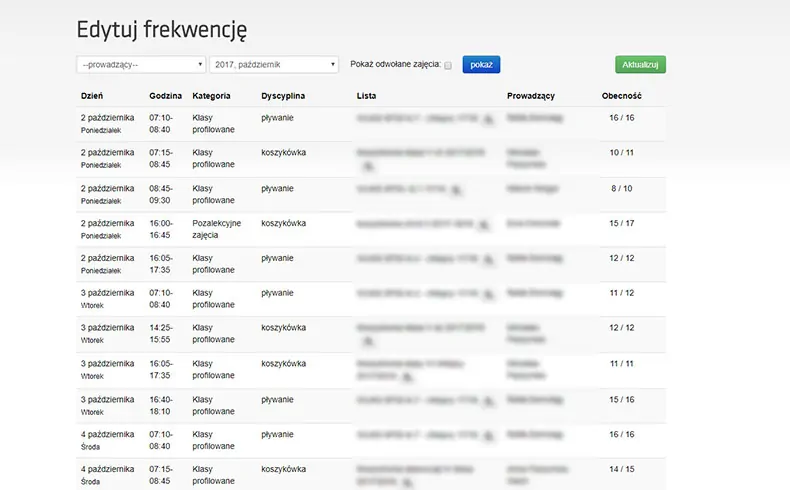Click the Obecność column header
Screen dimensions: 790x490
click(621, 96)
